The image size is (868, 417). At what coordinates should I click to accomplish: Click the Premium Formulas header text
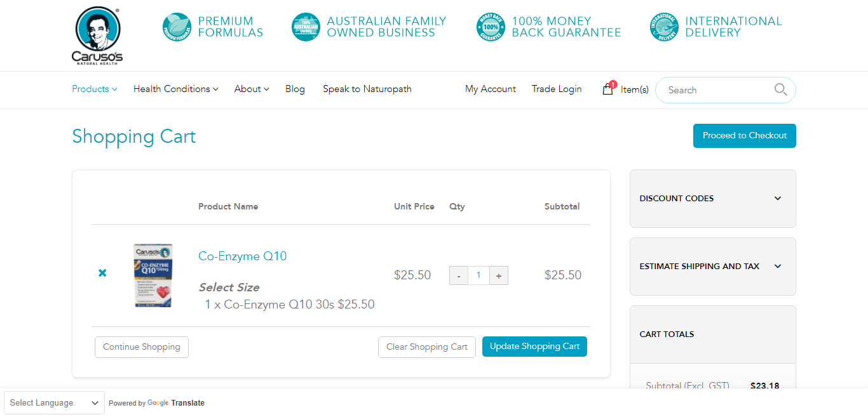coord(231,27)
